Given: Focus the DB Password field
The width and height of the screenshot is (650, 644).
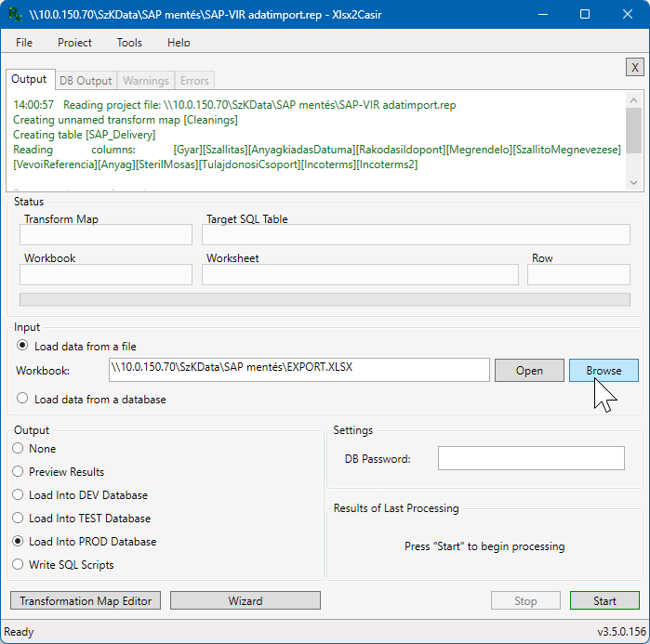Looking at the screenshot, I should [x=531, y=458].
